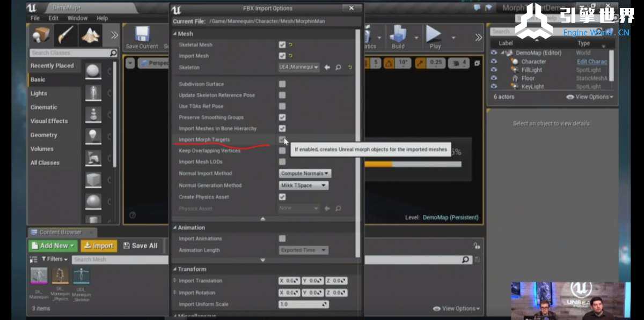Reset Import Mesh option to default

click(291, 56)
